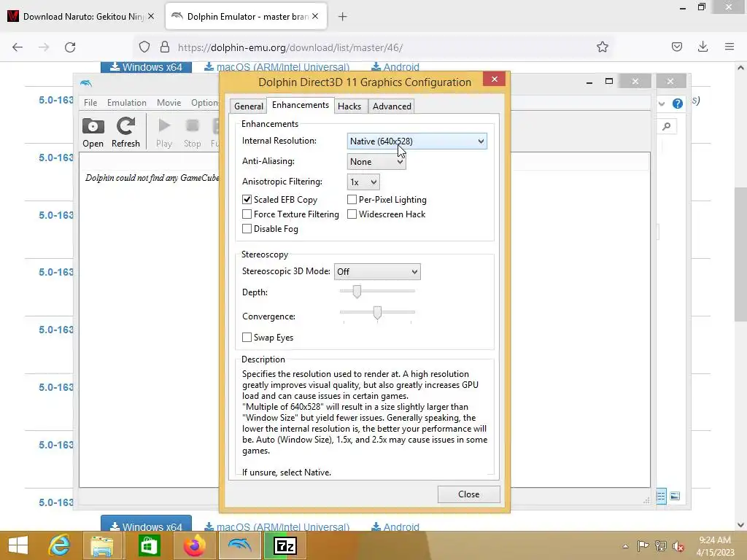The width and height of the screenshot is (747, 560).
Task: Open 7-Zip from the taskbar
Action: [x=285, y=545]
